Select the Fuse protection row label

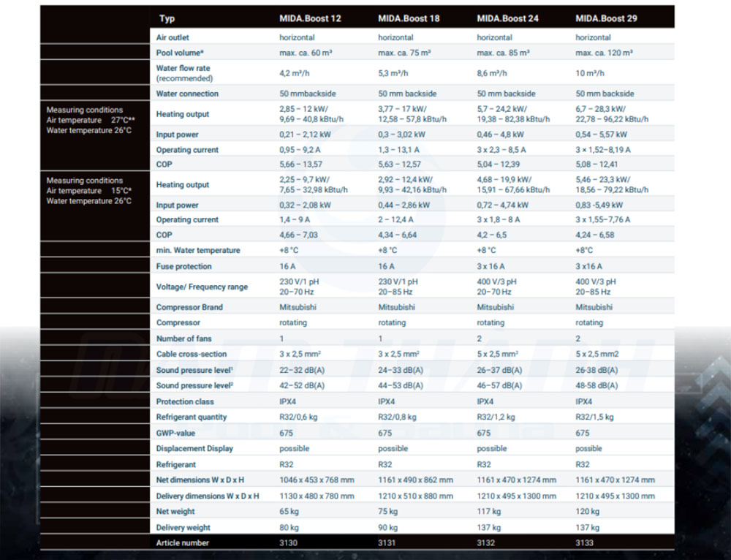183,266
